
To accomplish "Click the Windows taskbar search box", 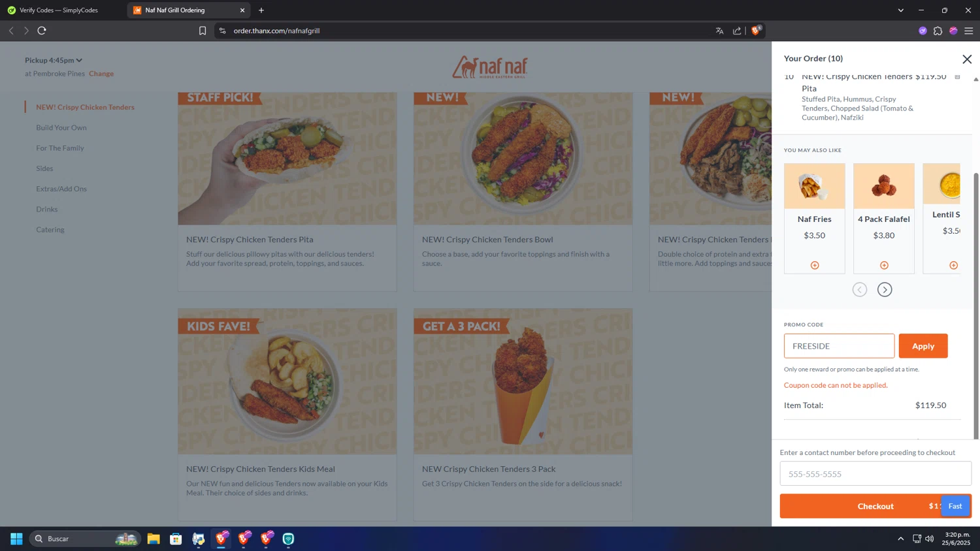I will tap(85, 539).
